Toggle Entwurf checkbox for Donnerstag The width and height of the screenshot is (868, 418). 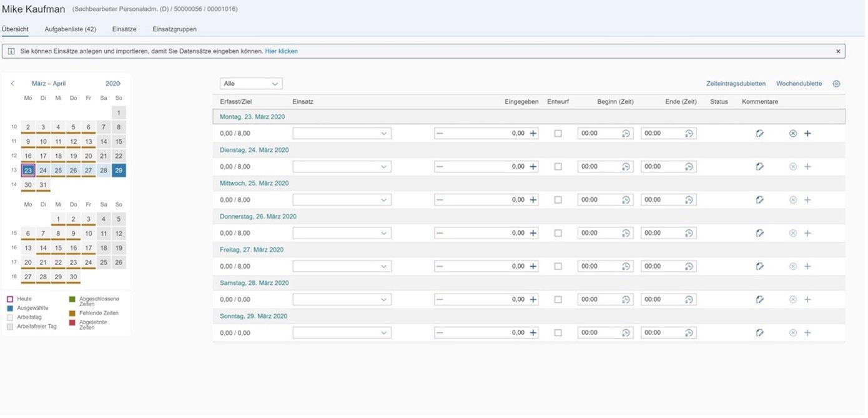pos(558,233)
